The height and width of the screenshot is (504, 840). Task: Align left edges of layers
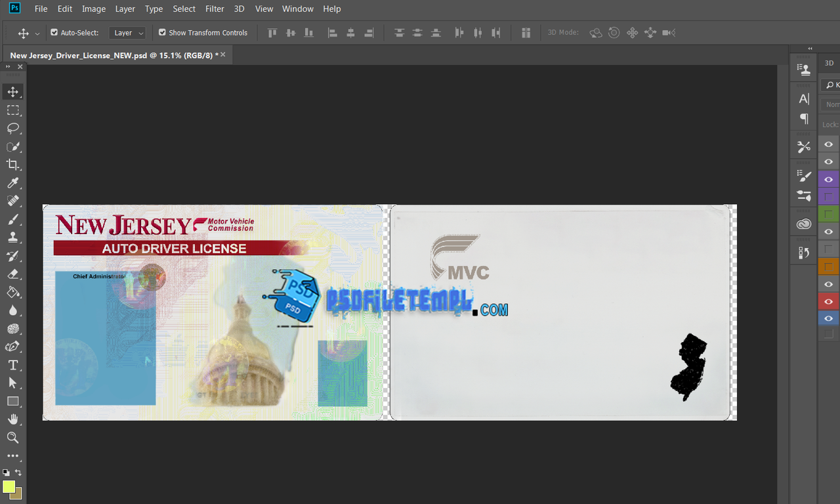coord(333,32)
